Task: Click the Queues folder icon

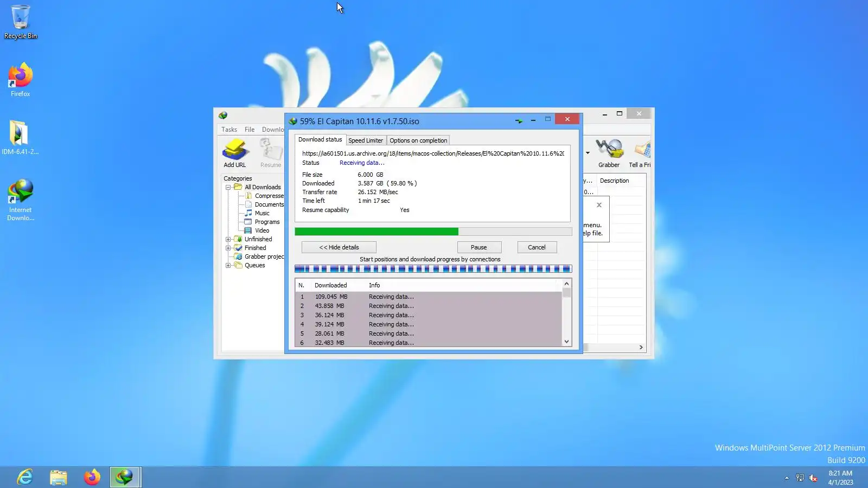Action: pos(238,265)
